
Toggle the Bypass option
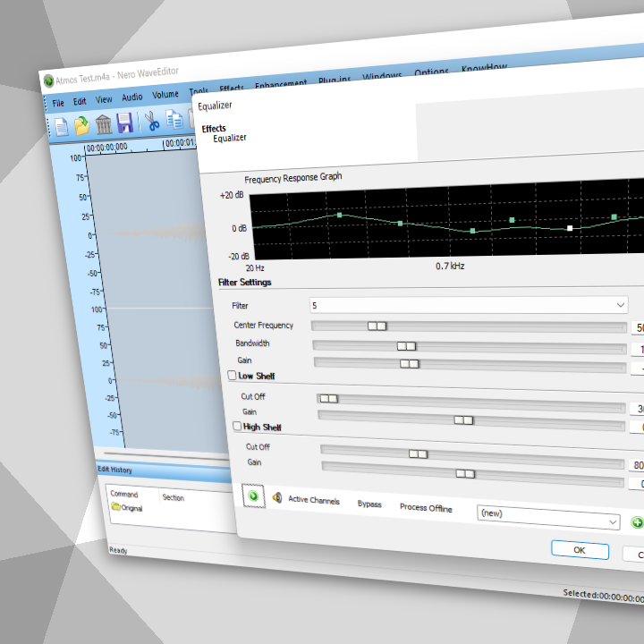click(x=369, y=504)
